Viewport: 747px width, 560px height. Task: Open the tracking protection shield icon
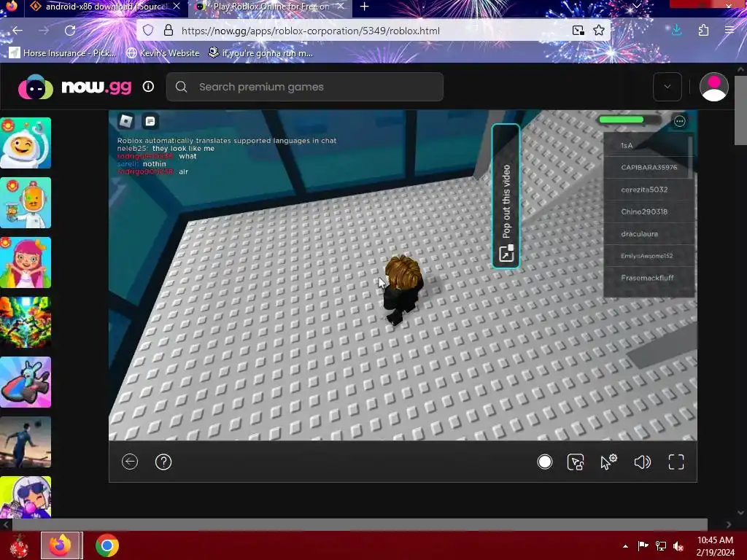(x=148, y=31)
